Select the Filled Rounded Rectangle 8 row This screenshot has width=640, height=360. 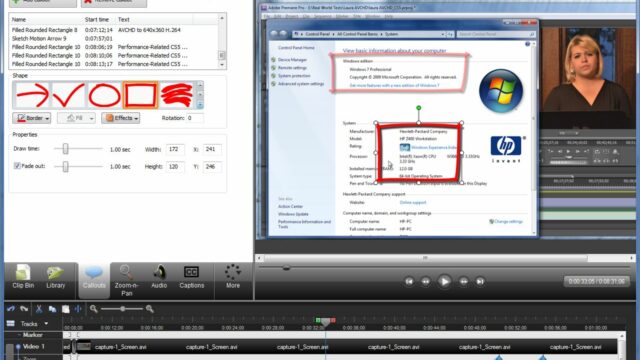coord(113,30)
